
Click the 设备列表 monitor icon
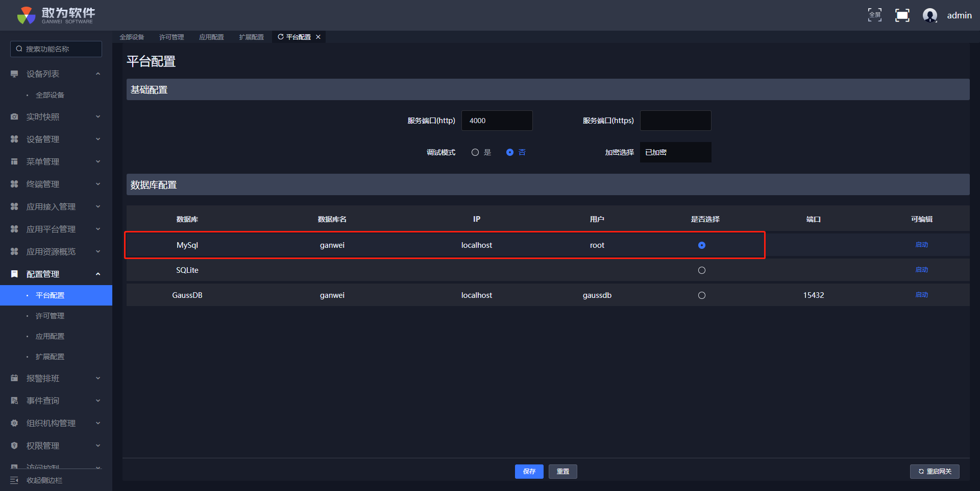tap(14, 74)
